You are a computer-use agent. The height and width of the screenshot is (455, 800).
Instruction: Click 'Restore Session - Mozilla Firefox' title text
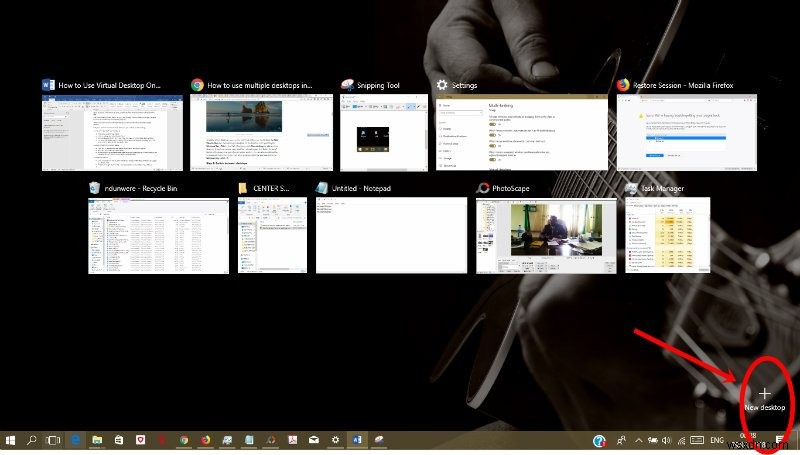(x=683, y=85)
